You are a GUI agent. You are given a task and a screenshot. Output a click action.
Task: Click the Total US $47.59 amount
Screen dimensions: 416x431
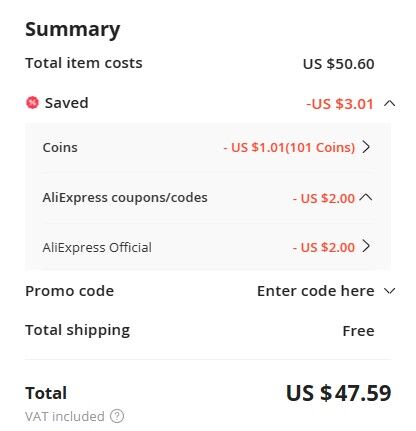click(x=338, y=393)
